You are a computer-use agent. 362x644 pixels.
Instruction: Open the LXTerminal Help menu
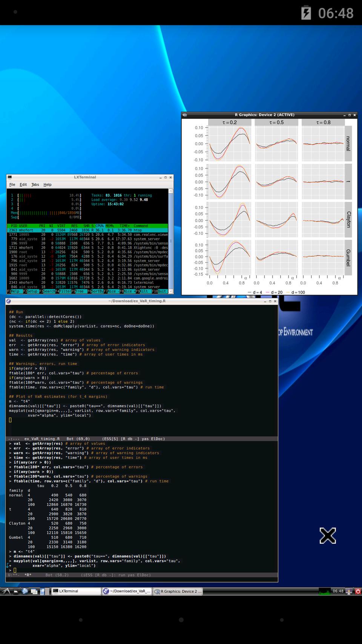48,184
